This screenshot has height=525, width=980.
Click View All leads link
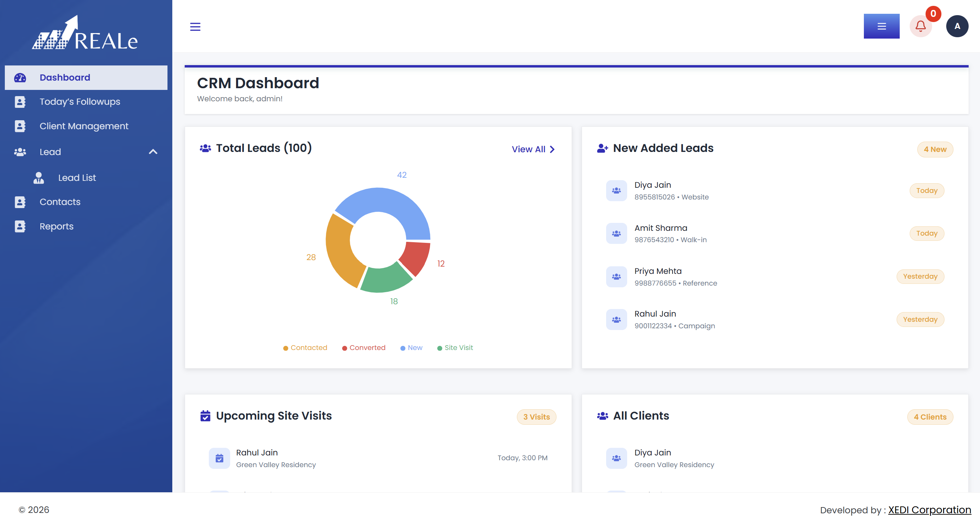pos(533,149)
